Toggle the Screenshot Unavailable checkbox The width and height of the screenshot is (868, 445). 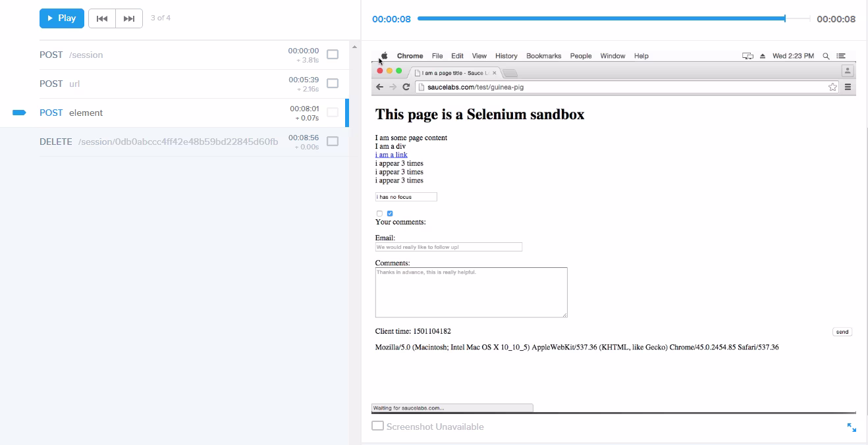click(x=377, y=426)
